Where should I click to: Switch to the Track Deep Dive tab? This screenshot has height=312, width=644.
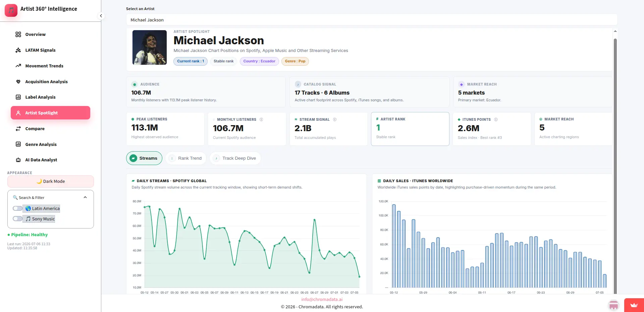point(235,158)
